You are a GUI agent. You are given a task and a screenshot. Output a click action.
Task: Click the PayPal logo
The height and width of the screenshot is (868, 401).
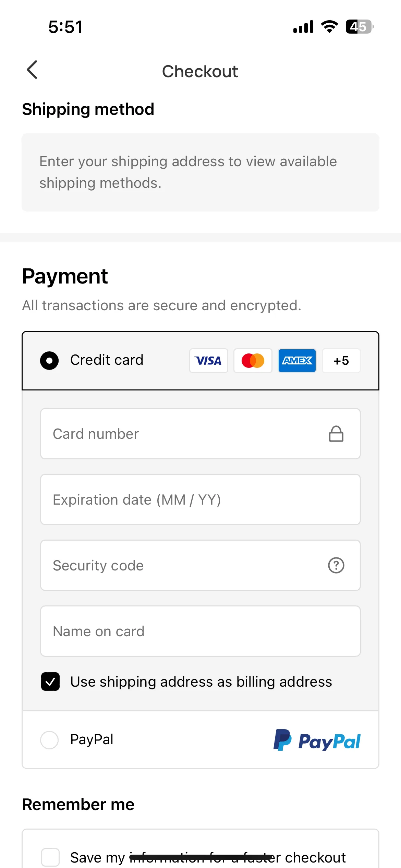317,740
